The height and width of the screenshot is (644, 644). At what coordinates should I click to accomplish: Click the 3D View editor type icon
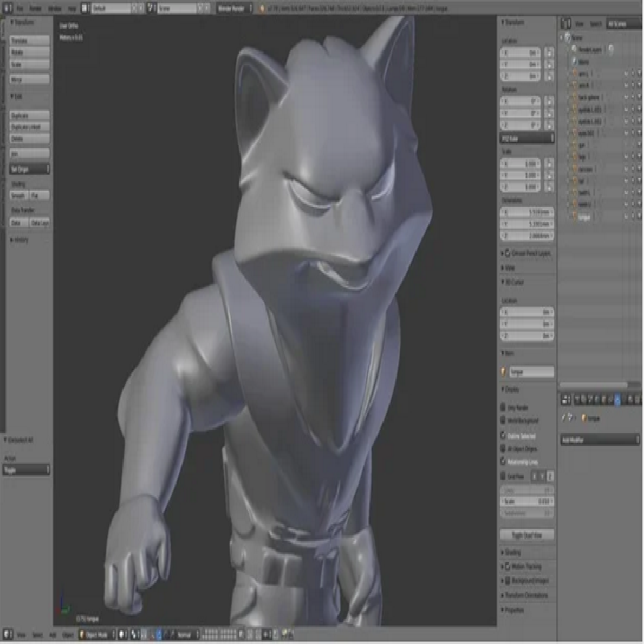[8, 634]
